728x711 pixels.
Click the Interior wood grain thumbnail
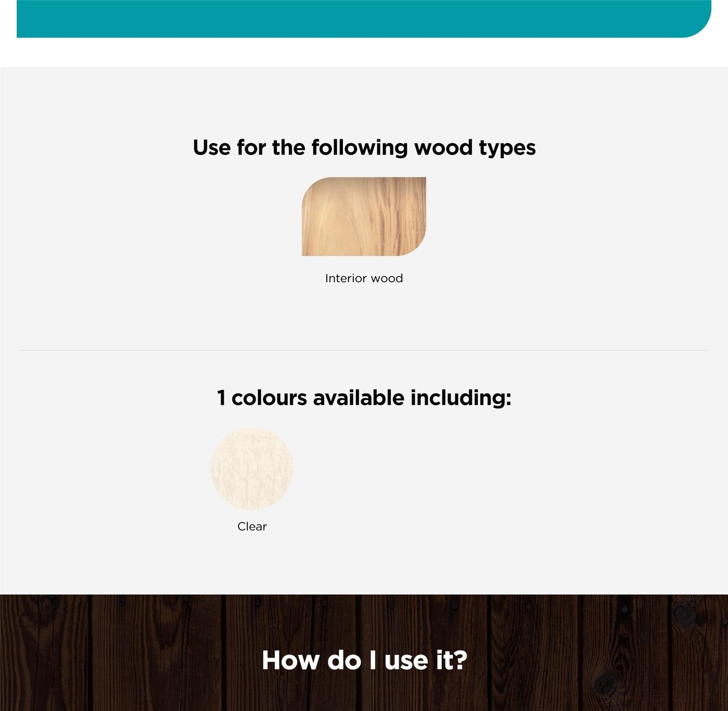tap(364, 216)
